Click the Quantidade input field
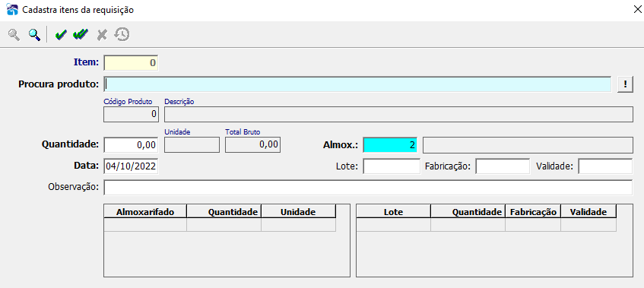 point(131,145)
